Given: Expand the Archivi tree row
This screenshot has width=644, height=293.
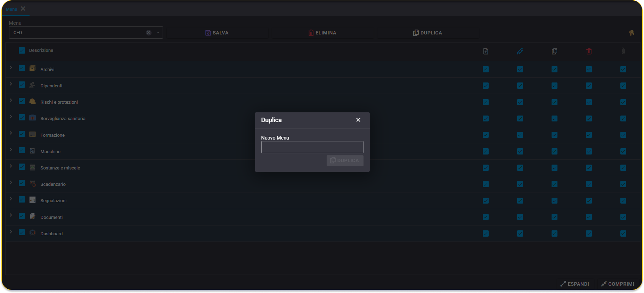Looking at the screenshot, I should [11, 68].
